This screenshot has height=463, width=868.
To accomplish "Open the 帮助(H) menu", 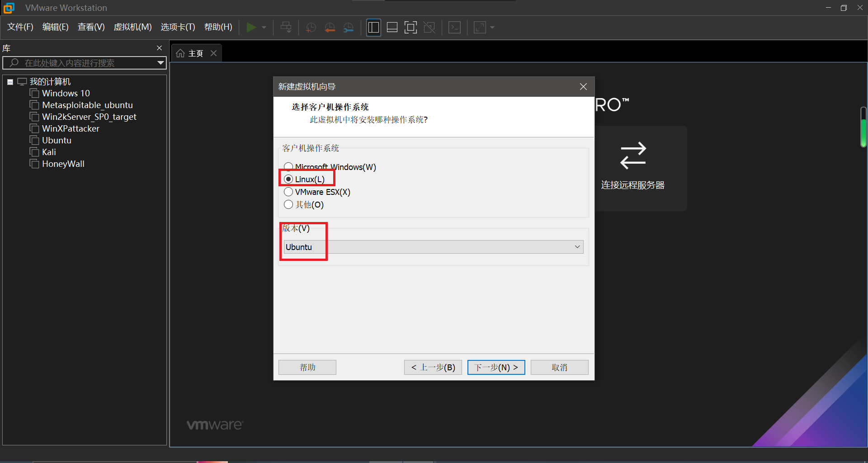I will click(218, 27).
